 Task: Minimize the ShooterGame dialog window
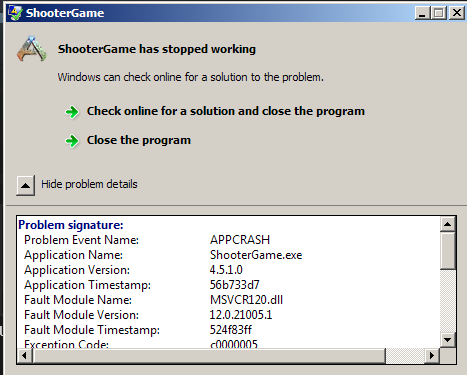422,13
